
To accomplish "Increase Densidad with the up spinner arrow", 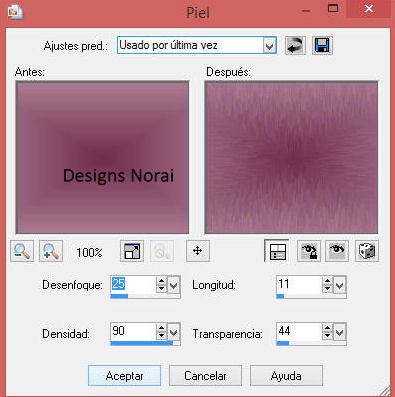I will [x=162, y=328].
